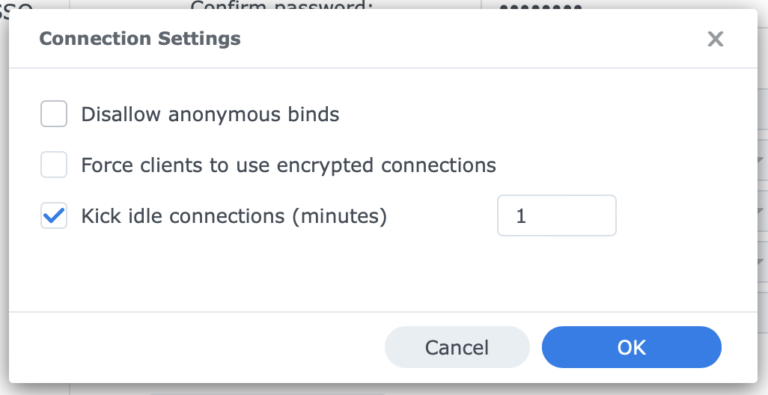Click the idle minutes input field

click(x=557, y=216)
